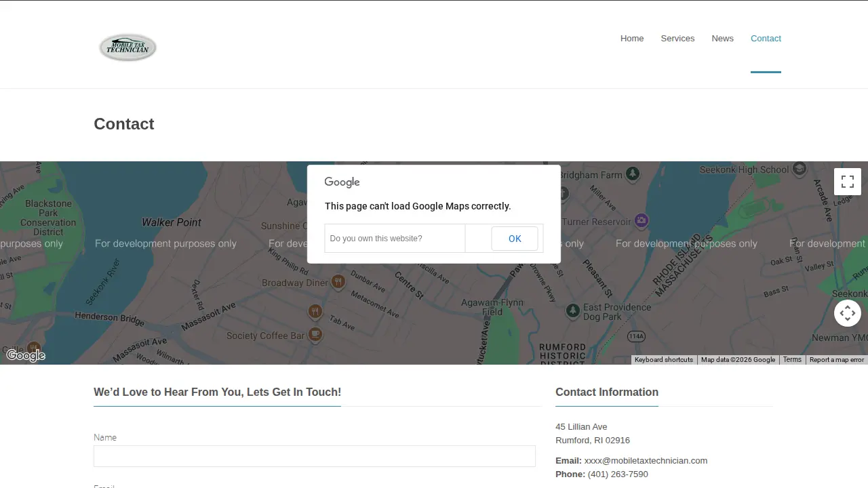Navigate to the News page
The image size is (868, 488).
tap(722, 39)
